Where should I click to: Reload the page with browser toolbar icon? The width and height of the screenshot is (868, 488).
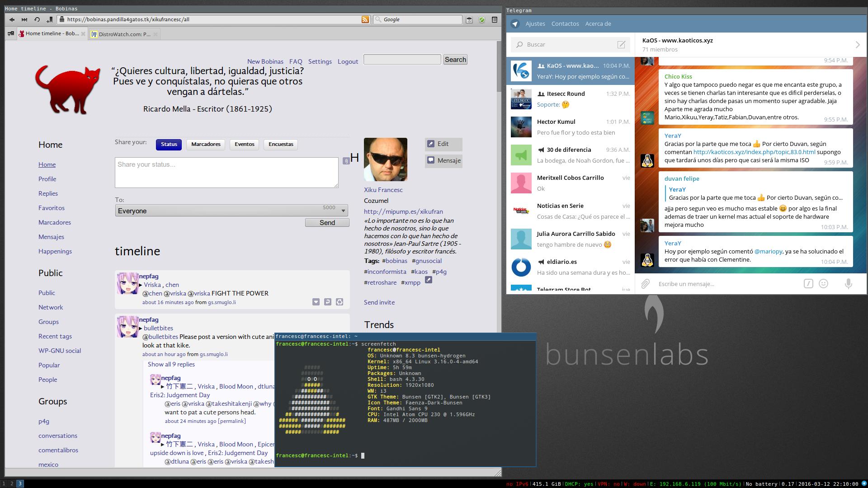tap(37, 19)
